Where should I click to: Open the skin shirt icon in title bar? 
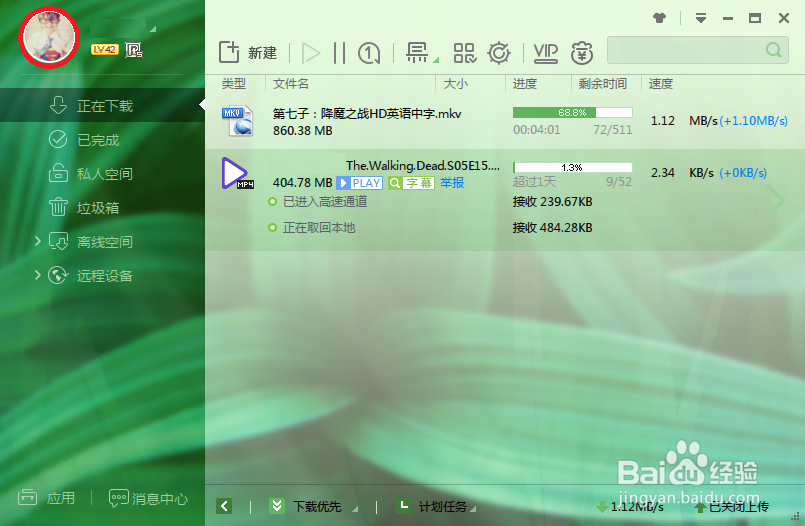660,18
